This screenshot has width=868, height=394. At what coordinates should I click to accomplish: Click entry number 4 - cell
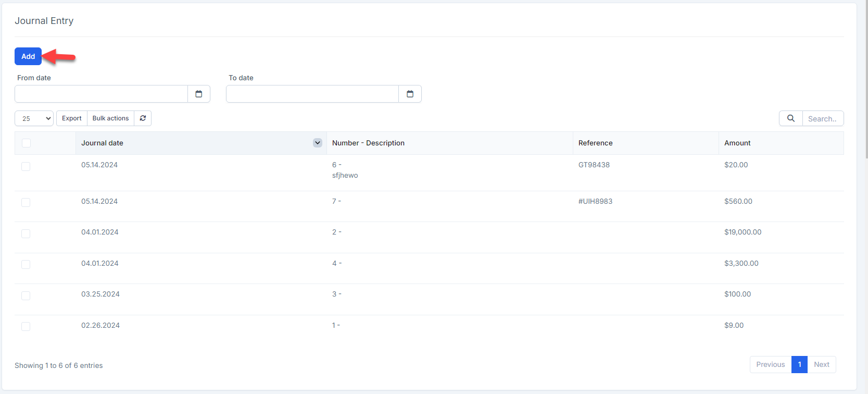pyautogui.click(x=337, y=263)
